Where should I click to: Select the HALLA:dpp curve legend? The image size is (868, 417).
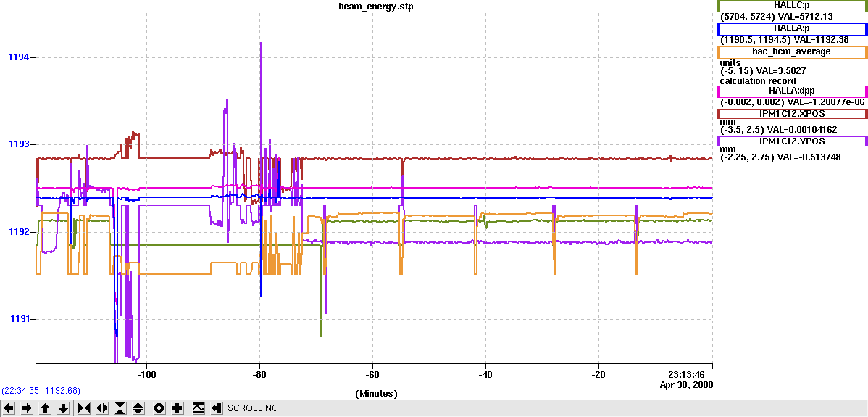[x=792, y=91]
